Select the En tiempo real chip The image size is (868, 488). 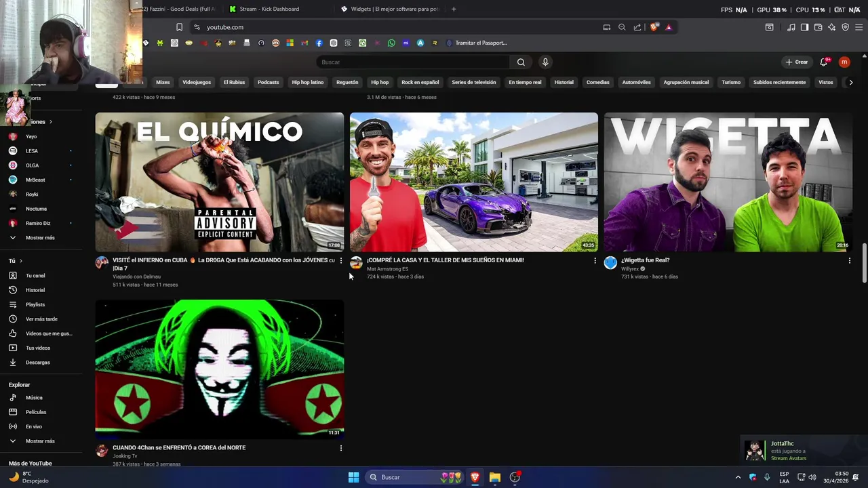(525, 82)
